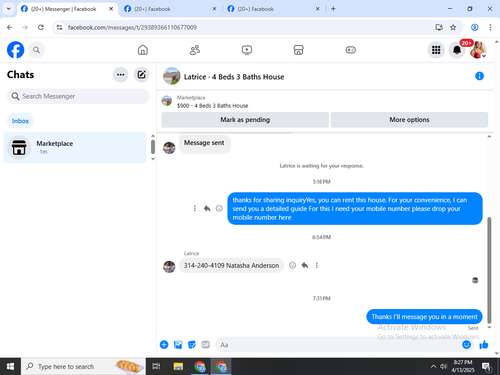Open more actions for the sent inquiry message
500x375 pixels.
195,208
